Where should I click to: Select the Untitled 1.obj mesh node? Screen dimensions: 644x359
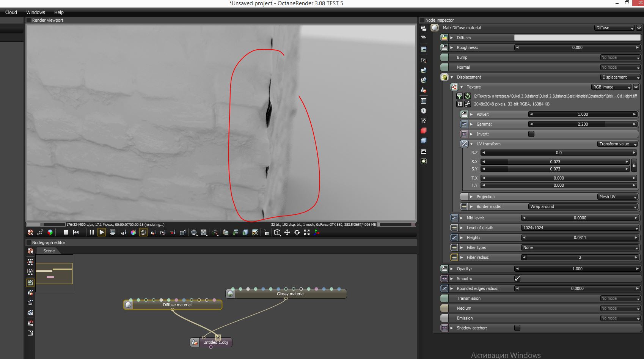pyautogui.click(x=211, y=342)
